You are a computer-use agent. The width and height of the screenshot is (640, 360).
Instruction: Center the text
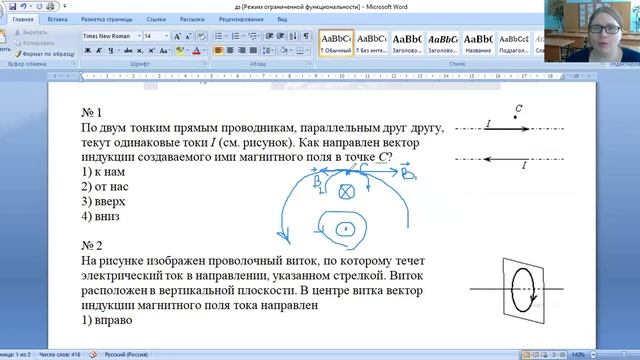pyautogui.click(x=230, y=51)
